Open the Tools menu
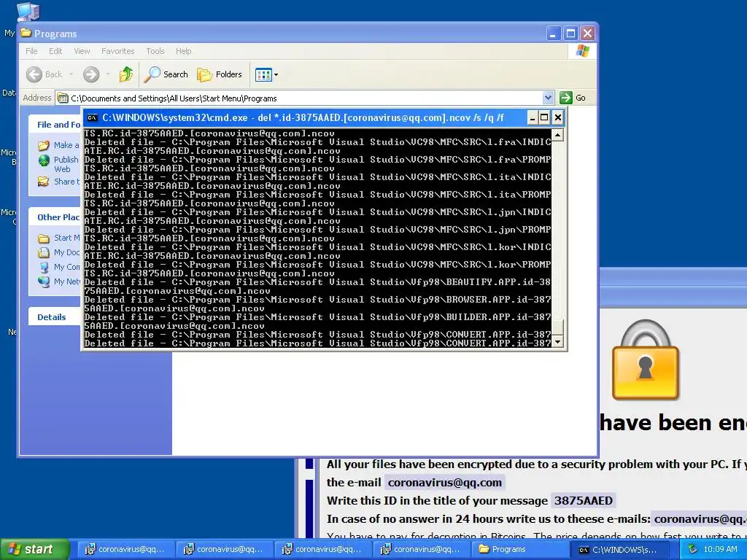The height and width of the screenshot is (560, 747). (155, 51)
